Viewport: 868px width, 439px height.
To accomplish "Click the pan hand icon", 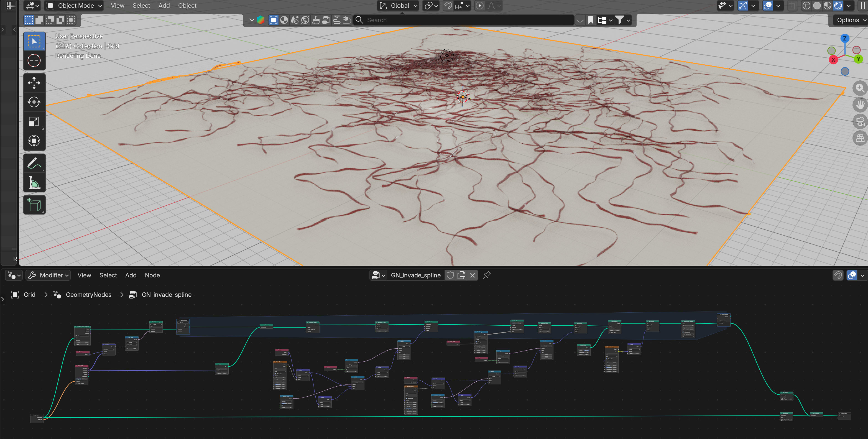I will coord(860,105).
